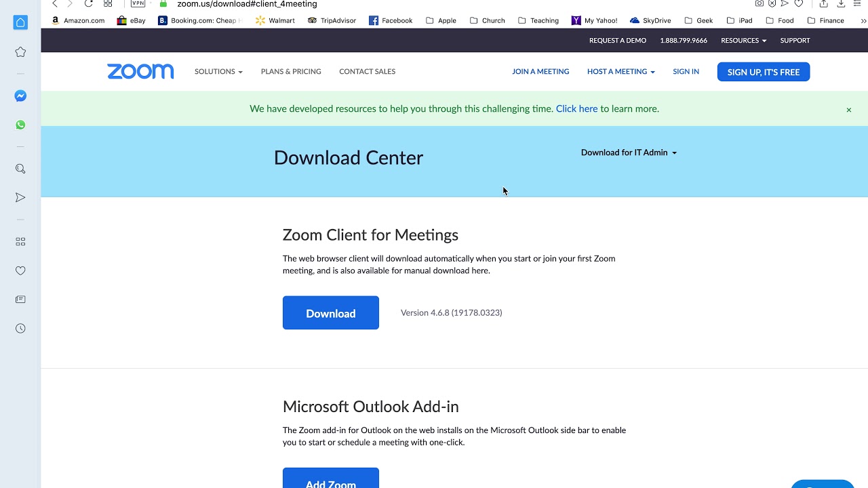This screenshot has width=868, height=488.
Task: Expand the Finance bookmarks folder
Action: click(x=825, y=20)
